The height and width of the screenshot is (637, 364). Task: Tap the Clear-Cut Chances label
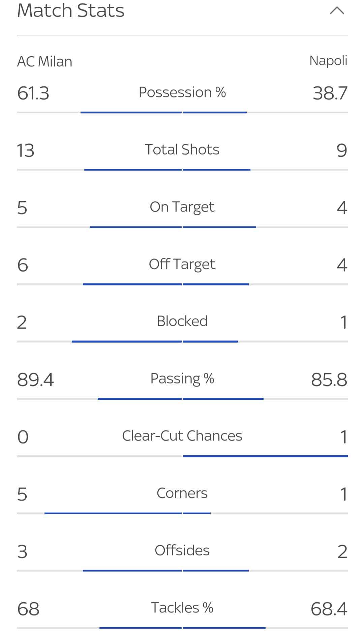point(182,436)
